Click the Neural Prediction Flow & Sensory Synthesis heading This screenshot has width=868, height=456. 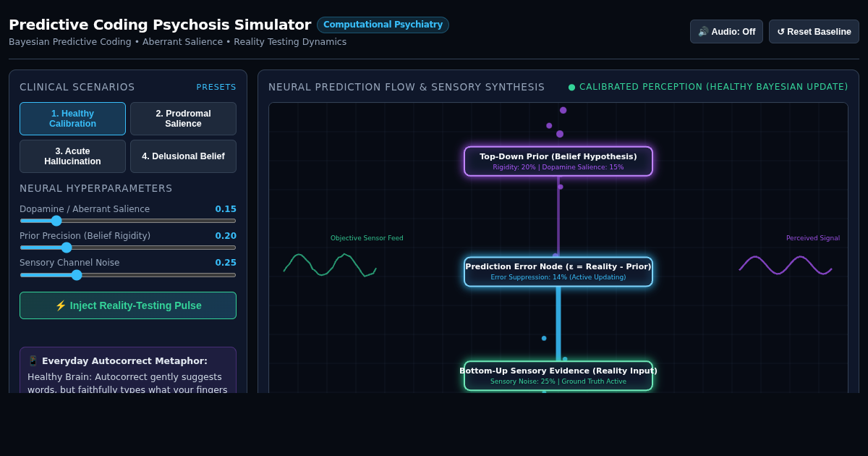click(407, 87)
